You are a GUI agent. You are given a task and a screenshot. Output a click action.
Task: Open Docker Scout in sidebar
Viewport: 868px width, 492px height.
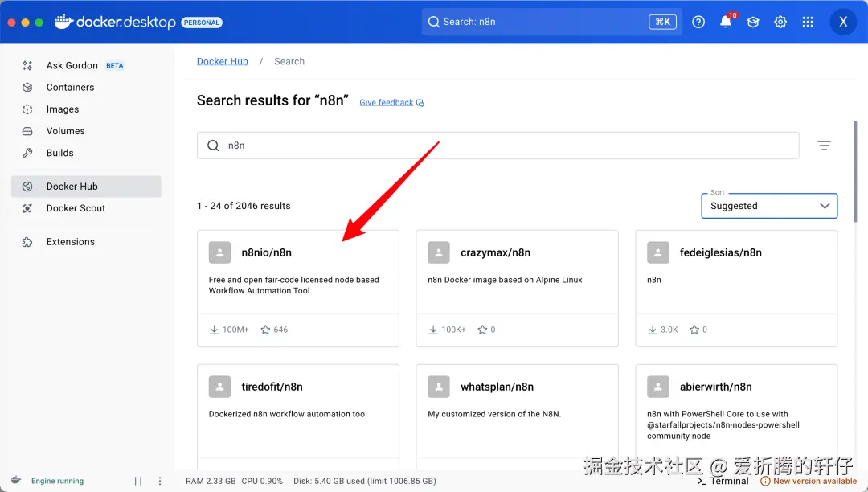coord(86,208)
